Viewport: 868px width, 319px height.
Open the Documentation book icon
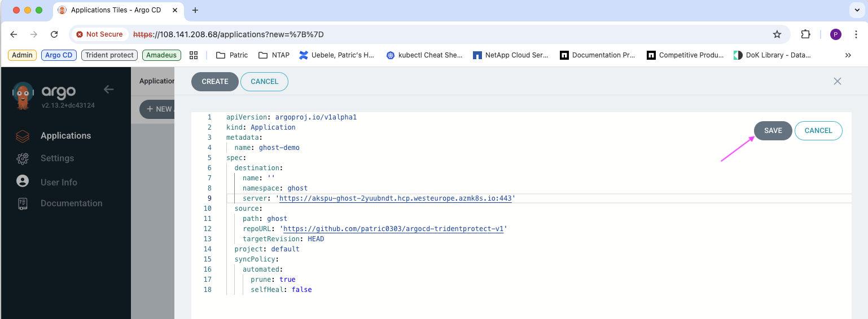point(23,203)
